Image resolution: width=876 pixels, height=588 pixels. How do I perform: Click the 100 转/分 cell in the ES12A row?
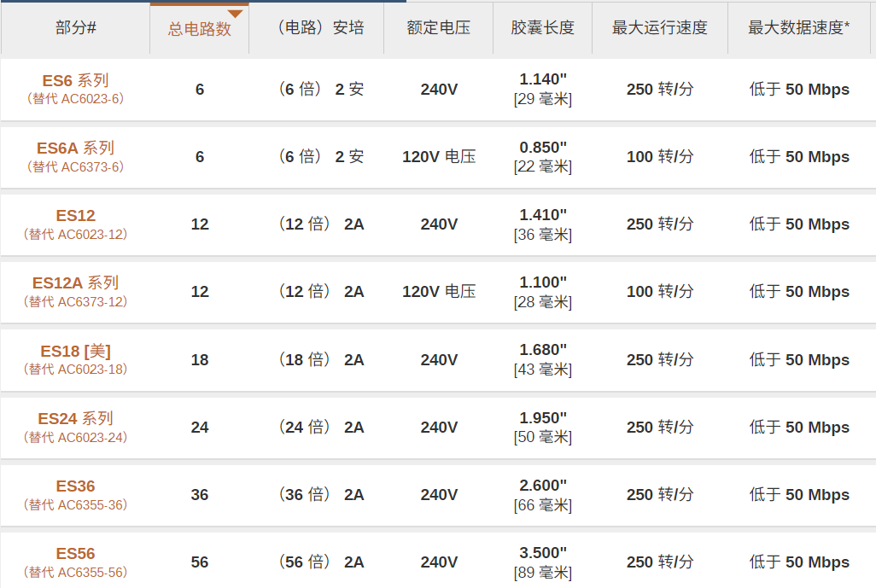[x=660, y=292]
